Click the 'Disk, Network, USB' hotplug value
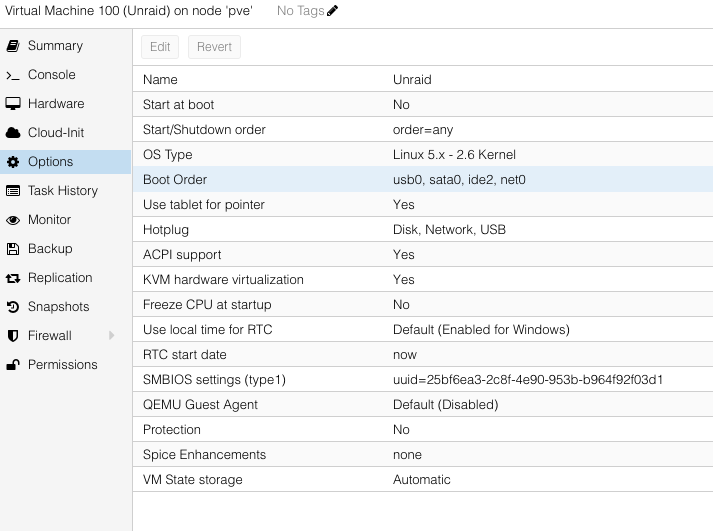This screenshot has width=713, height=531. [449, 230]
